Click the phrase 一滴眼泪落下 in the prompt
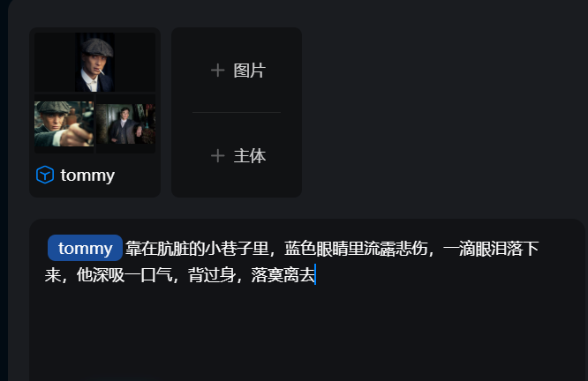This screenshot has width=588, height=381. point(491,249)
